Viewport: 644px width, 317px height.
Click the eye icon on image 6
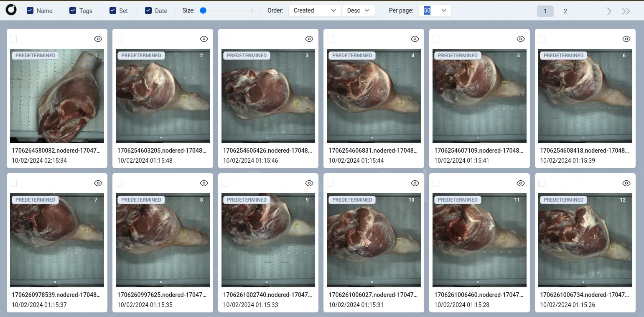pyautogui.click(x=626, y=39)
